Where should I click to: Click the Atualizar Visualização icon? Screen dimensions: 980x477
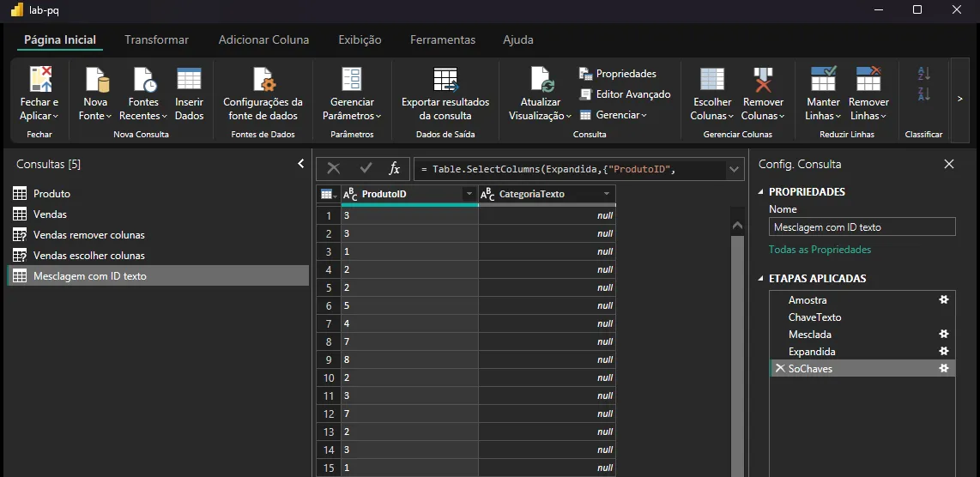coord(541,80)
